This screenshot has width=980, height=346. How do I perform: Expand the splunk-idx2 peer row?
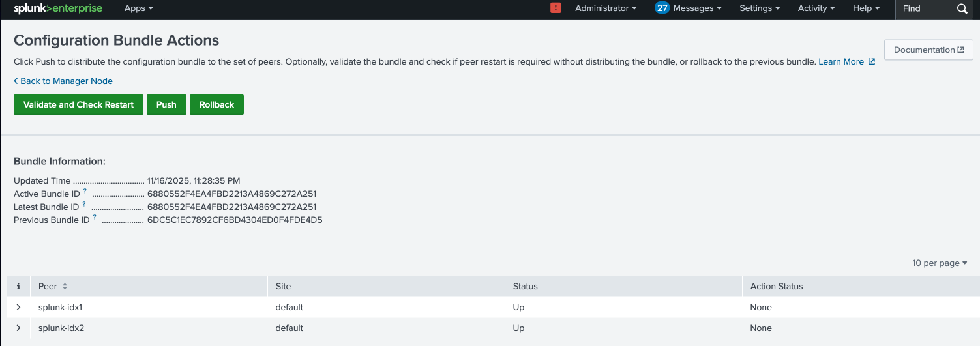click(x=18, y=328)
